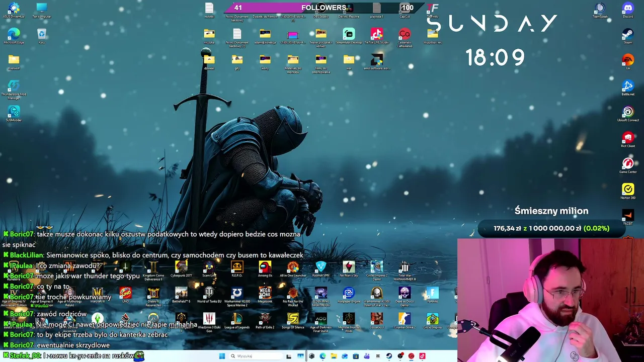Select the Total War WARHAMMER III shortcut
644x362 pixels.
pyautogui.click(x=405, y=270)
